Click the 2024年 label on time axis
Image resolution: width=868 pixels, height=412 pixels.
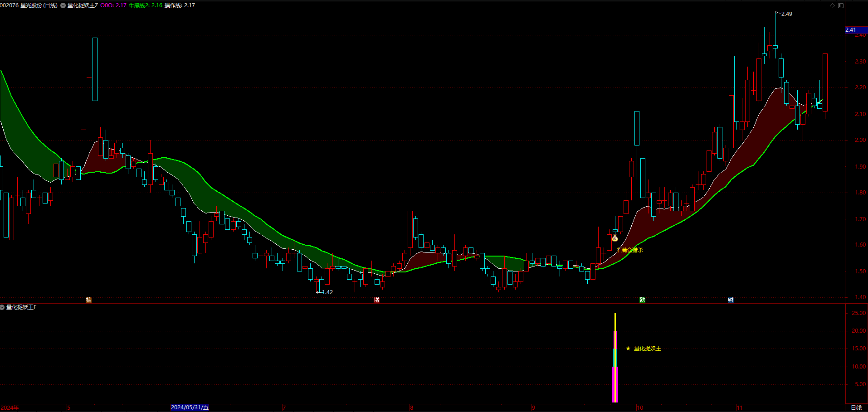click(10, 408)
